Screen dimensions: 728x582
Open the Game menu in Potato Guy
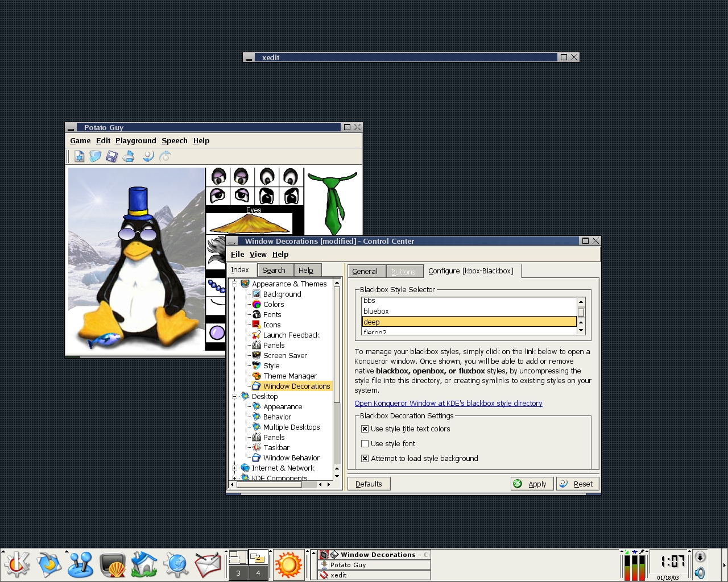pyautogui.click(x=80, y=141)
